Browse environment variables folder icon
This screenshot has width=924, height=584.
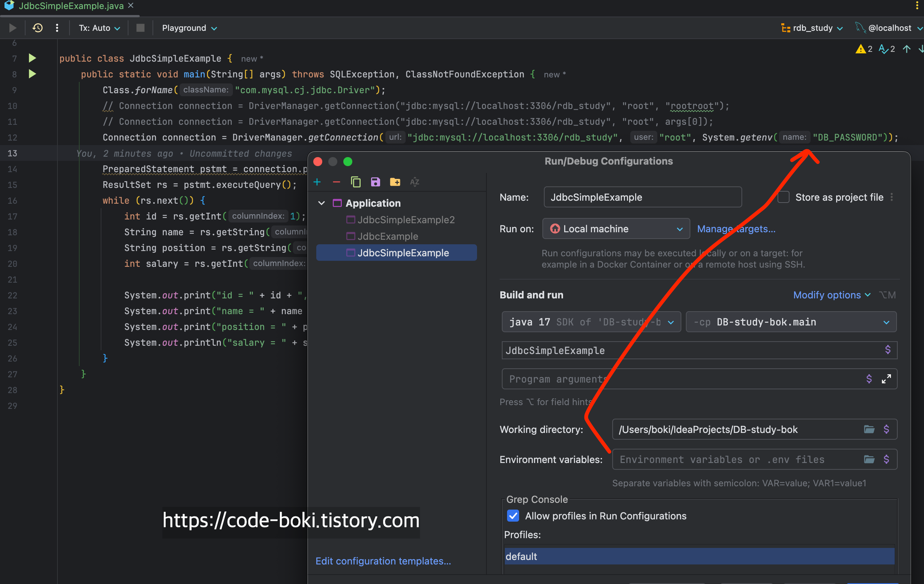[869, 459]
